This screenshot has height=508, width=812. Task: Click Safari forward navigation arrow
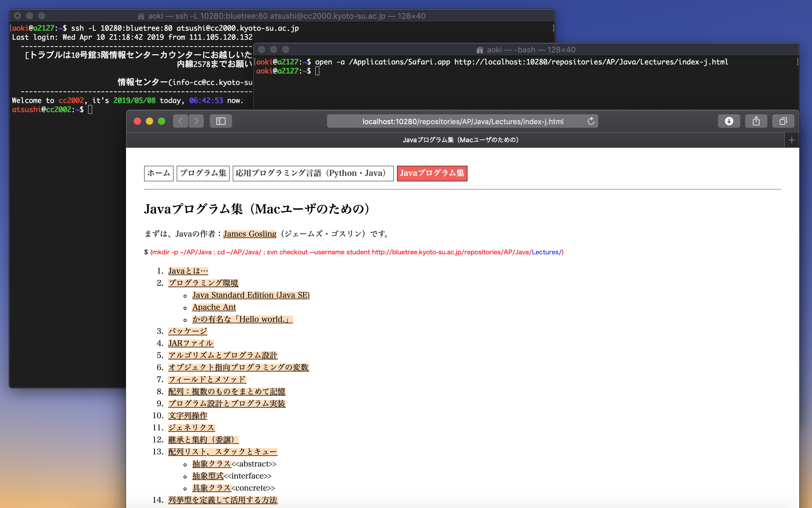click(196, 121)
